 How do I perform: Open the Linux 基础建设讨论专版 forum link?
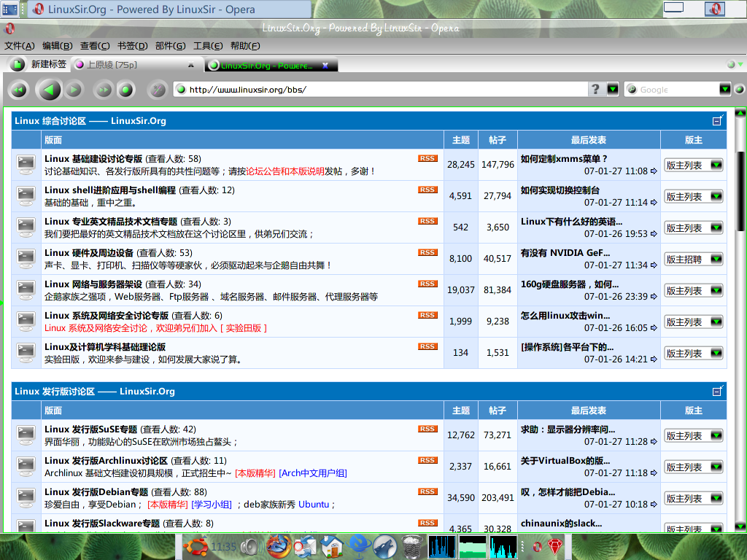click(x=93, y=158)
